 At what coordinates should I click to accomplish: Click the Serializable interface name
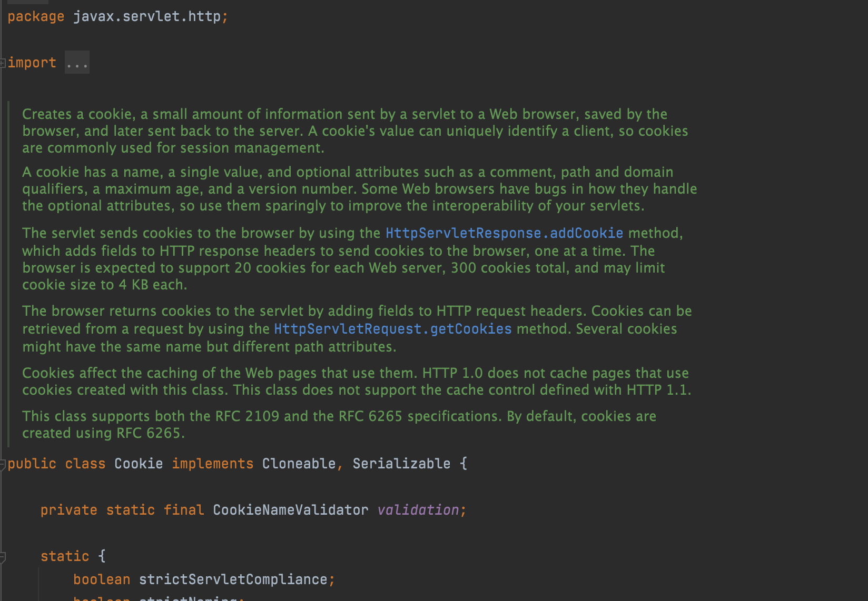click(401, 464)
